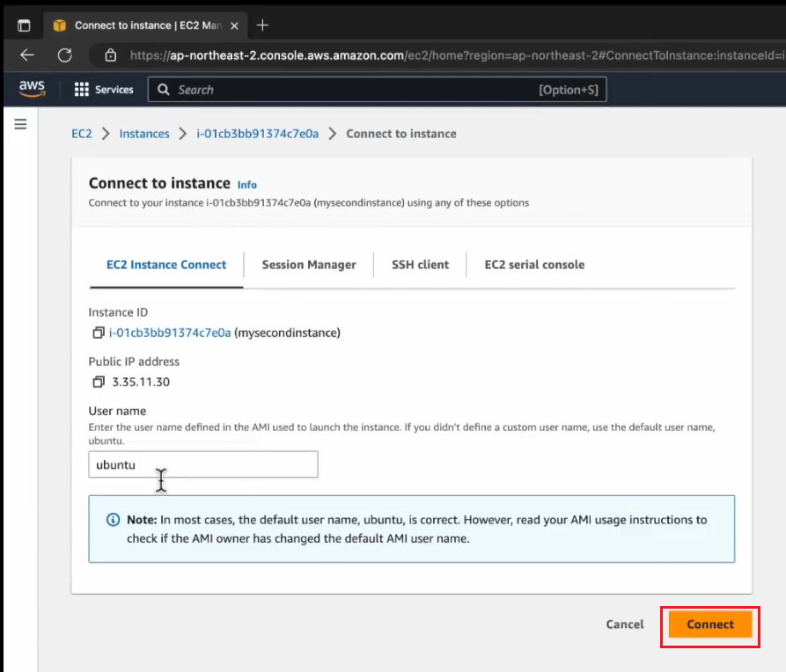
Task: Click the orange Connect button
Action: point(710,625)
